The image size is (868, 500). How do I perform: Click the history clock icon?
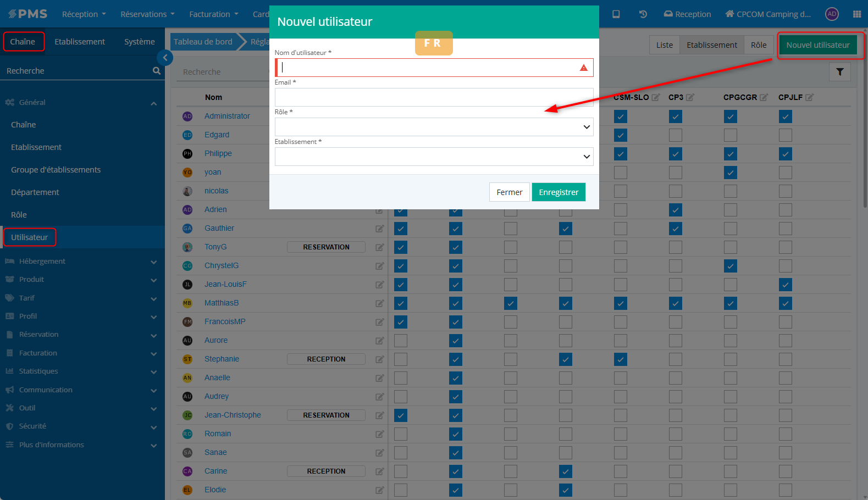pyautogui.click(x=643, y=14)
